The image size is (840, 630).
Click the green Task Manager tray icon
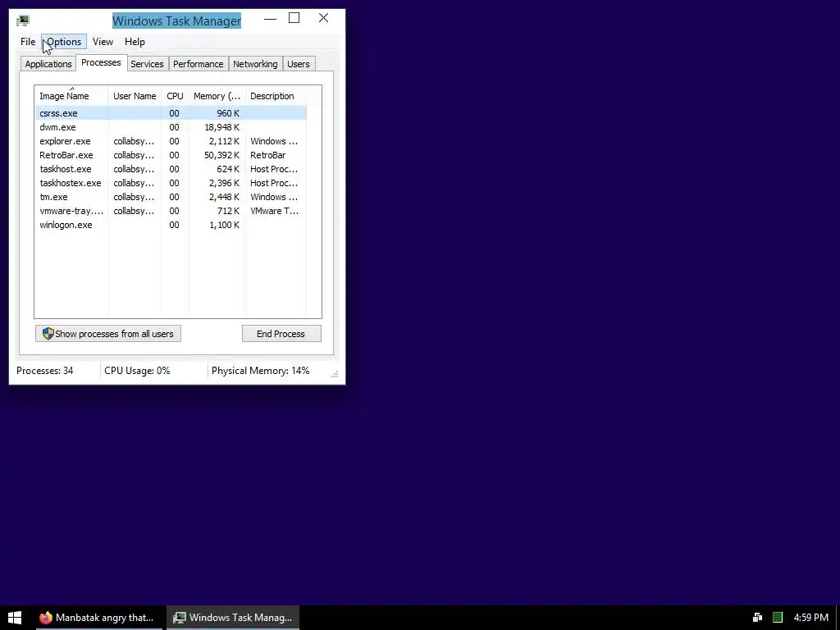(x=778, y=618)
